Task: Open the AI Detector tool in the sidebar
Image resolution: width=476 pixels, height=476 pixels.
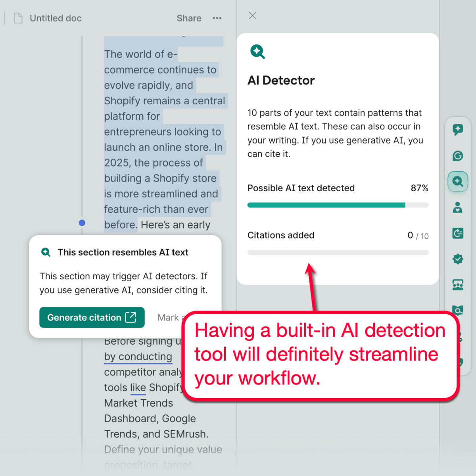Action: click(458, 182)
